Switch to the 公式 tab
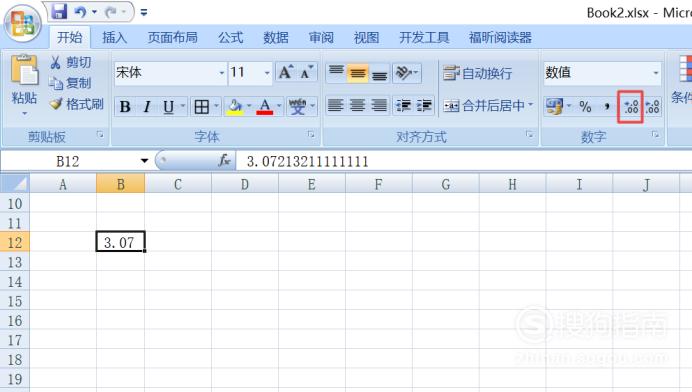692x392 pixels. coord(231,38)
